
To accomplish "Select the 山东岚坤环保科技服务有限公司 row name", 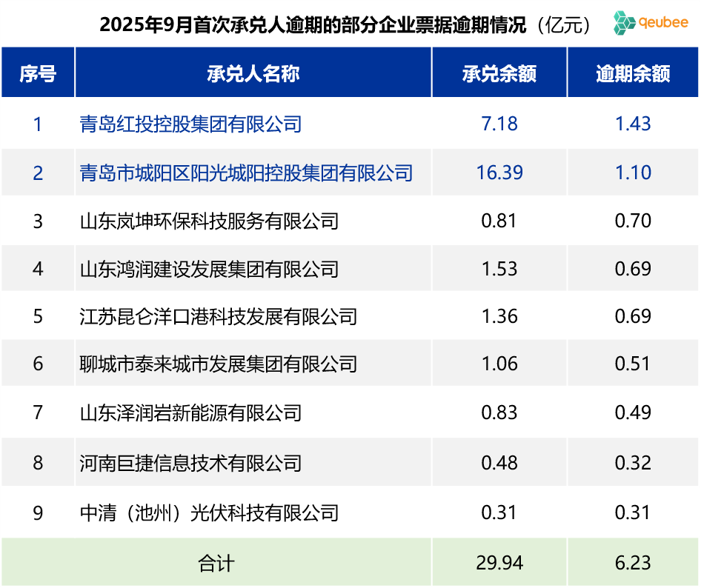I will pyautogui.click(x=209, y=221).
